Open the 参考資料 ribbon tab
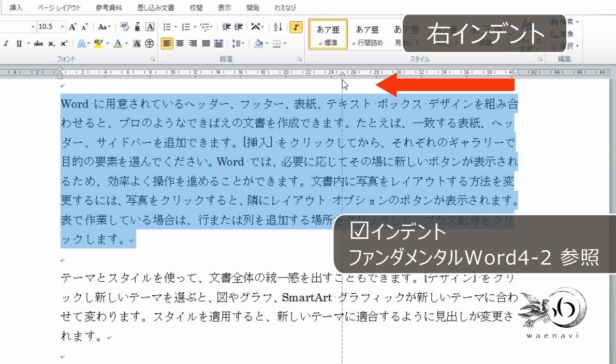The height and width of the screenshot is (364, 616). click(109, 7)
